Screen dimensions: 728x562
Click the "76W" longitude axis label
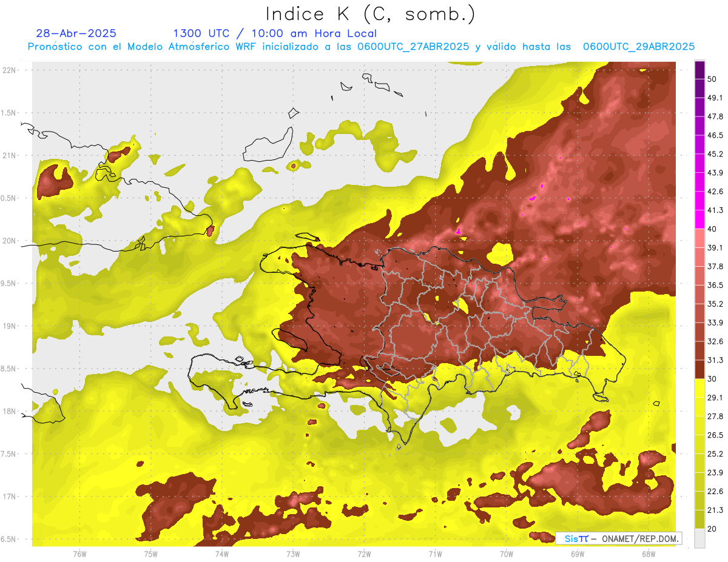pos(79,554)
